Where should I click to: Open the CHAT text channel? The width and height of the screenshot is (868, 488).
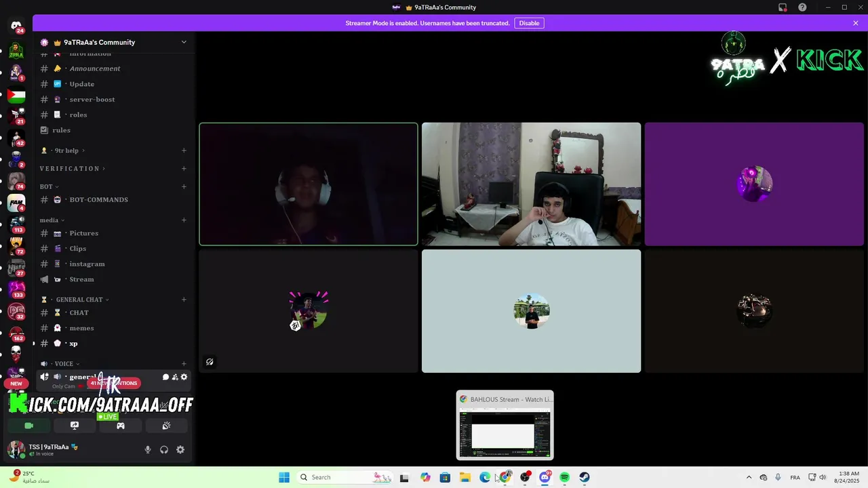(113, 313)
